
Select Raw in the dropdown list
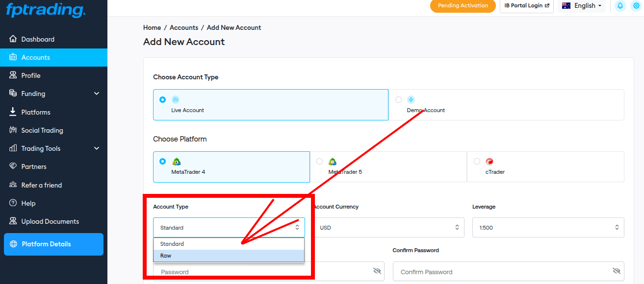point(229,256)
